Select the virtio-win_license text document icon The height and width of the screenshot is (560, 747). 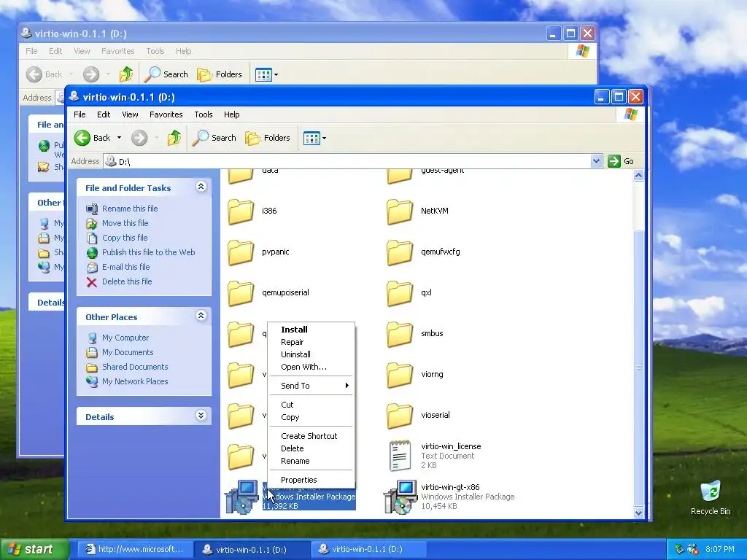(400, 456)
